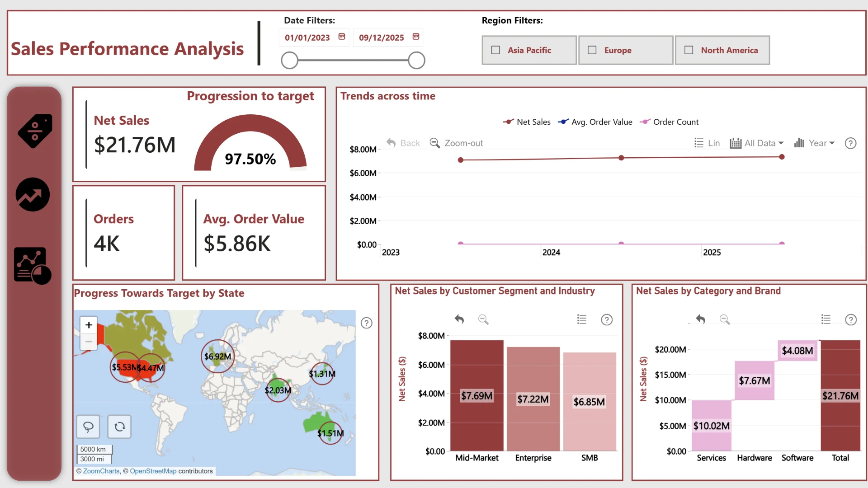Expand the Year granularity dropdown
868x488 pixels.
814,143
